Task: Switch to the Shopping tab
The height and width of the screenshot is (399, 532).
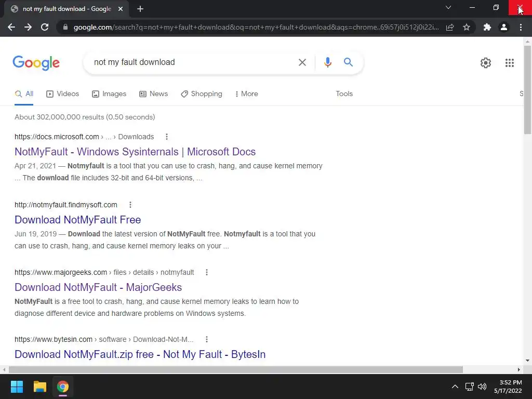Action: coord(202,94)
